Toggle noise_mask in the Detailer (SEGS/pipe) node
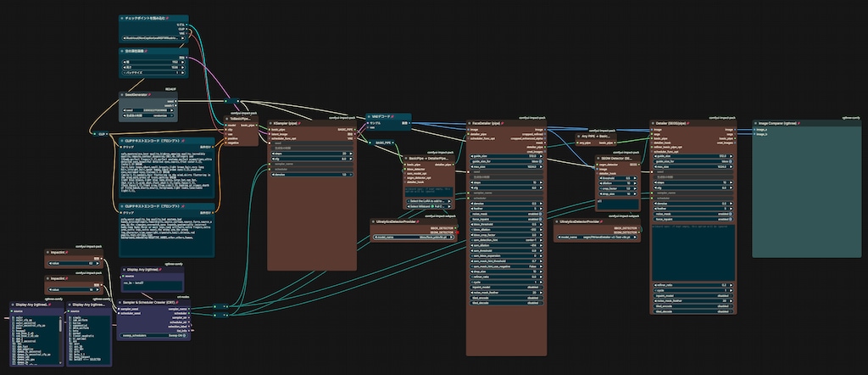The image size is (868, 375). [692, 215]
